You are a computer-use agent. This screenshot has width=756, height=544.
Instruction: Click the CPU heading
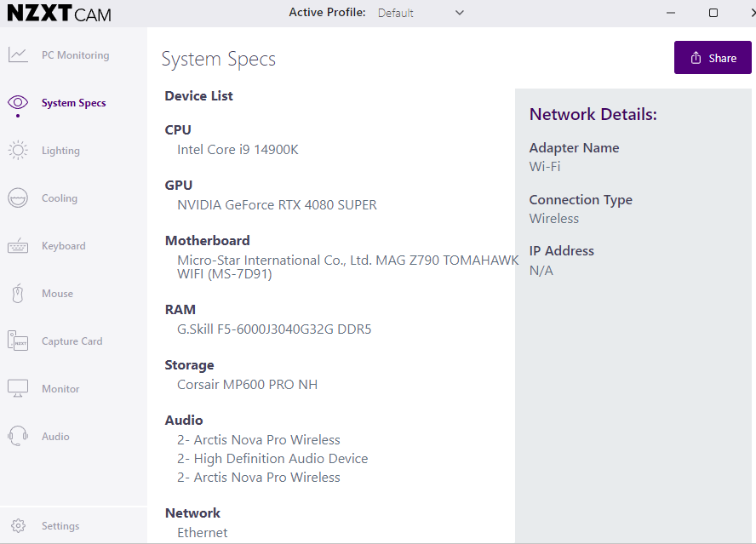coord(178,130)
